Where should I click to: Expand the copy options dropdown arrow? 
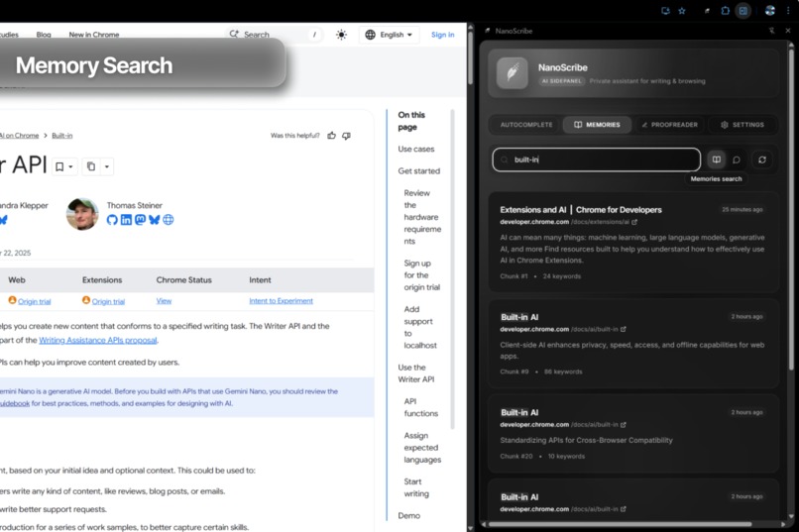click(x=106, y=166)
